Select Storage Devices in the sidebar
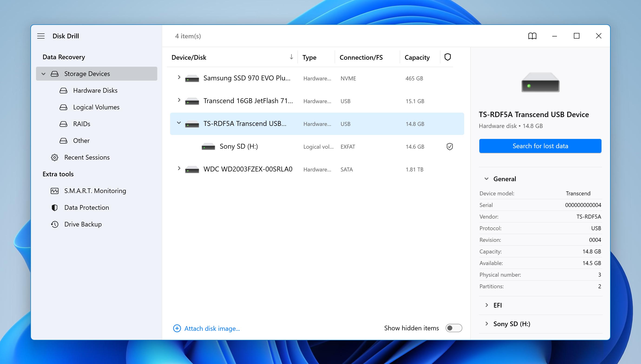641x364 pixels. coord(87,73)
